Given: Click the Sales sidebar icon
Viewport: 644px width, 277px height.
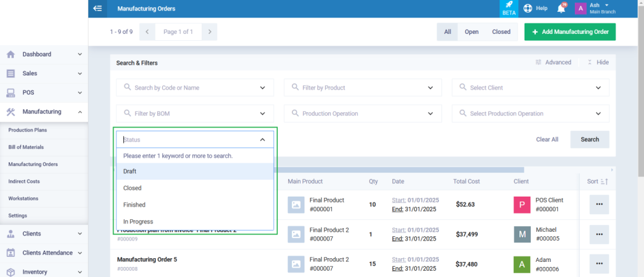Looking at the screenshot, I should (11, 73).
